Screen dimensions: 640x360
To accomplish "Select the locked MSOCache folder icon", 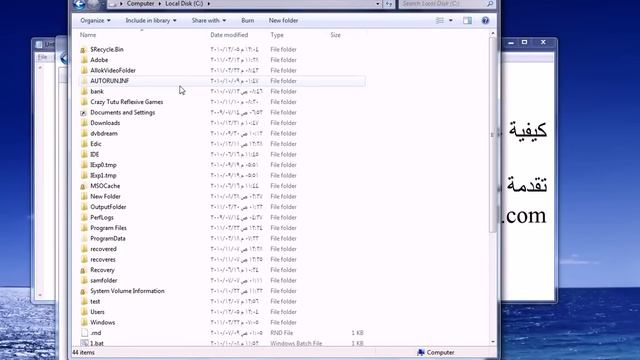I will [84, 186].
